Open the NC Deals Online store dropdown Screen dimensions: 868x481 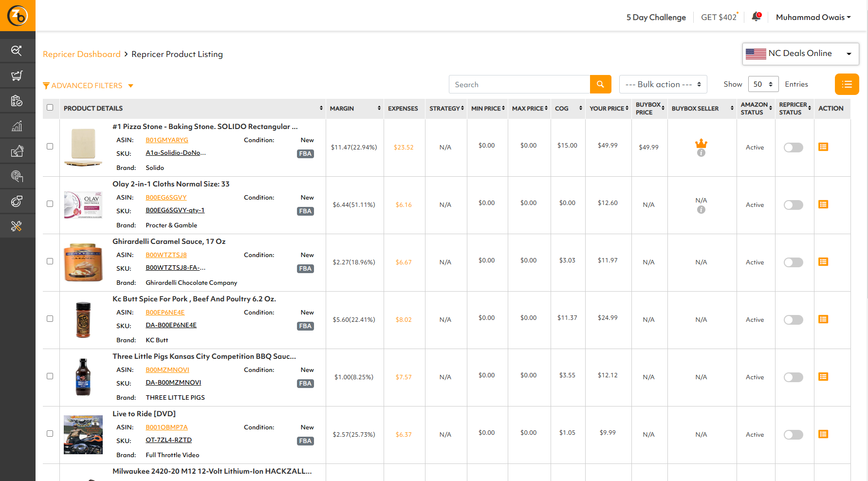point(800,54)
